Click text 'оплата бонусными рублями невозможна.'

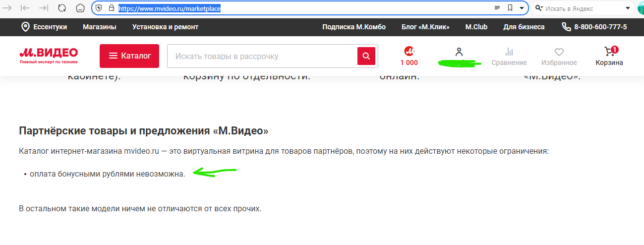(107, 174)
